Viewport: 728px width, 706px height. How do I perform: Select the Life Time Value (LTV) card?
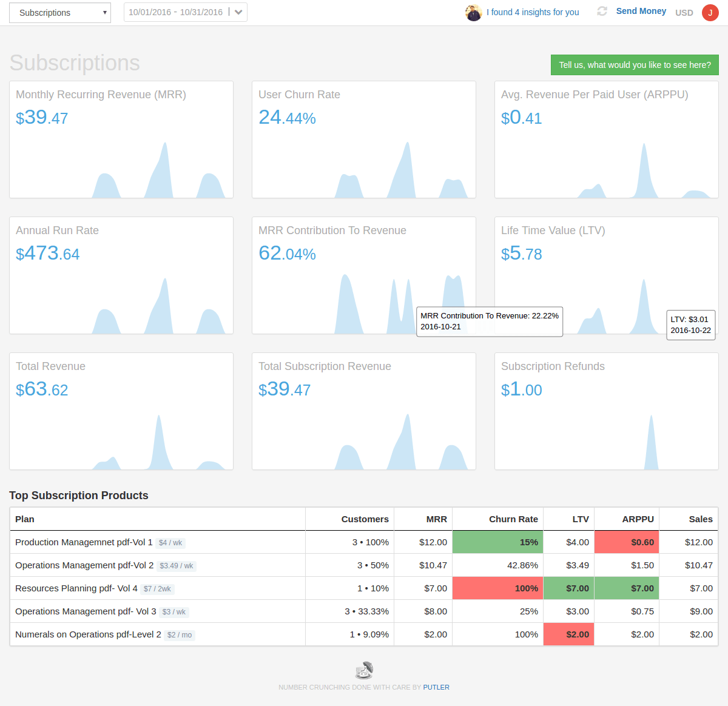(607, 255)
